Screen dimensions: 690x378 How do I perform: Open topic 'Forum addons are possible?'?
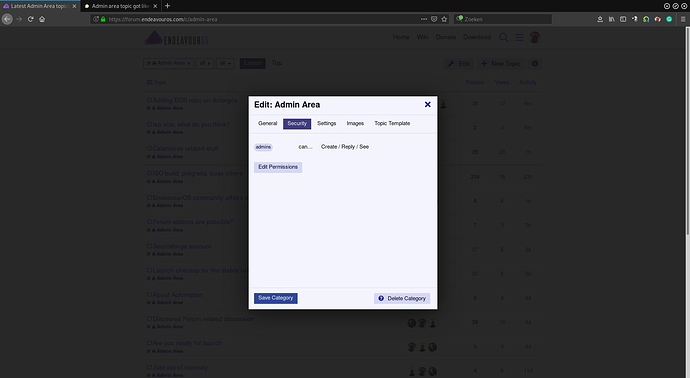pos(193,222)
